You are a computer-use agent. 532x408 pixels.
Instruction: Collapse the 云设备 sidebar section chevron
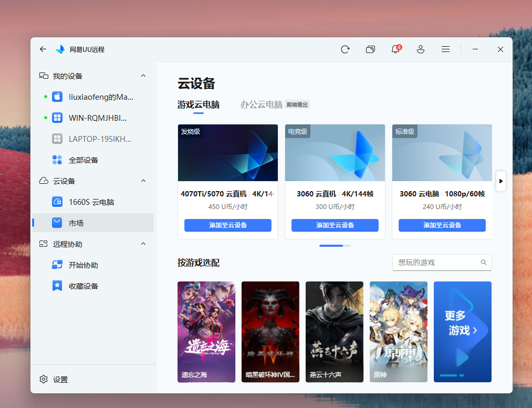(143, 181)
